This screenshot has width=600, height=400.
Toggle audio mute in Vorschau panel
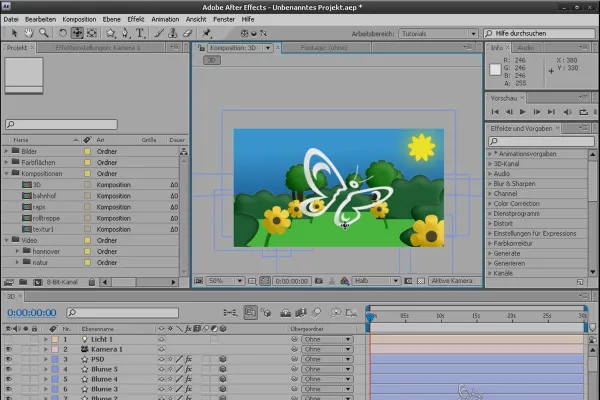[x=567, y=112]
